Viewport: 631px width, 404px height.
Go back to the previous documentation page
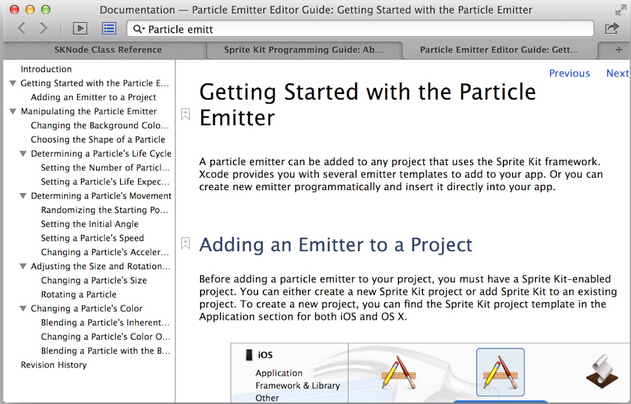tap(21, 29)
